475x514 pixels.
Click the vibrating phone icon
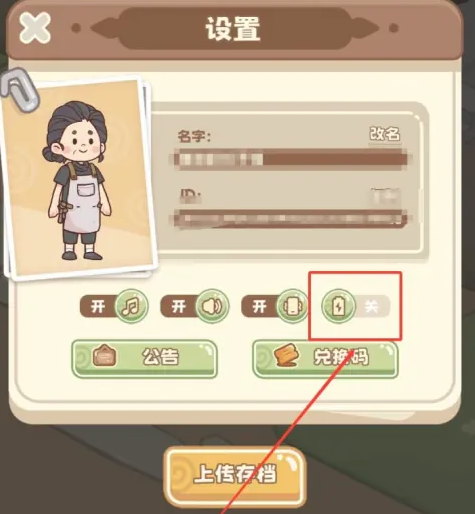tap(293, 306)
